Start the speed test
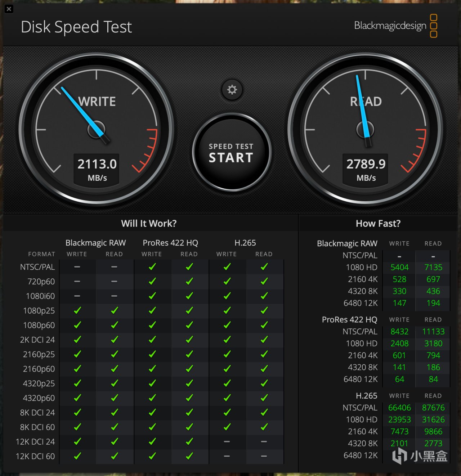The width and height of the screenshot is (461, 476). coord(232,152)
